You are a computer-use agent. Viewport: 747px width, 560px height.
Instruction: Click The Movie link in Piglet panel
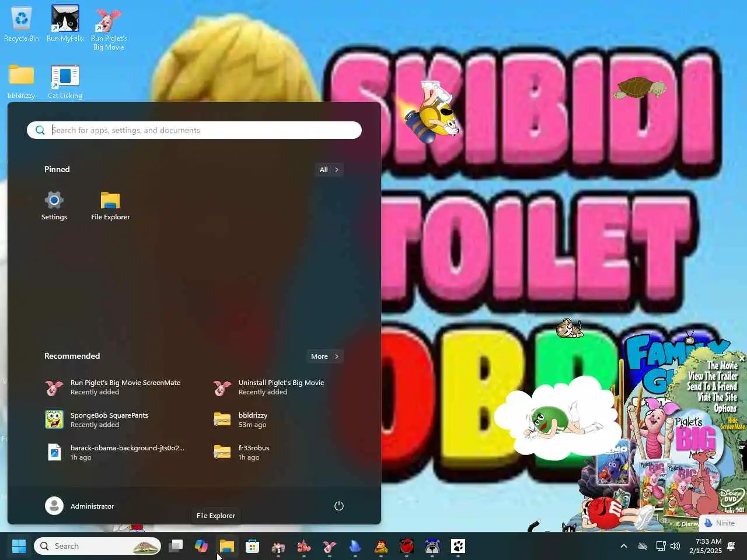(x=722, y=366)
